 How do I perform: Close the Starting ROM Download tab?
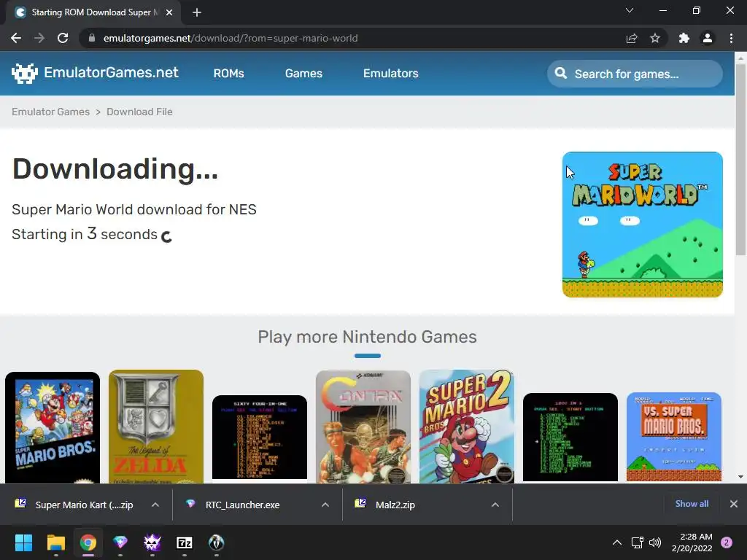pos(169,12)
